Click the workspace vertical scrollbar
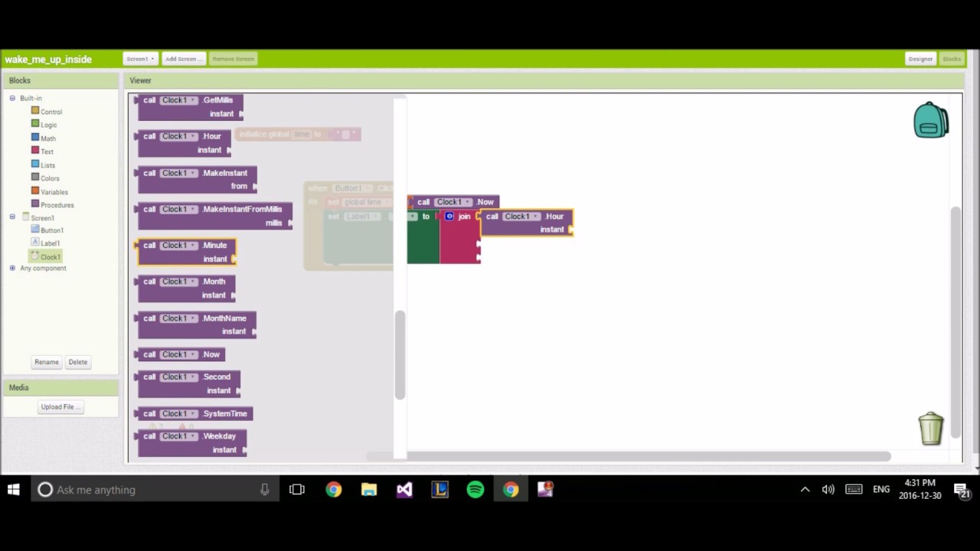The height and width of the screenshot is (551, 980). 955,321
